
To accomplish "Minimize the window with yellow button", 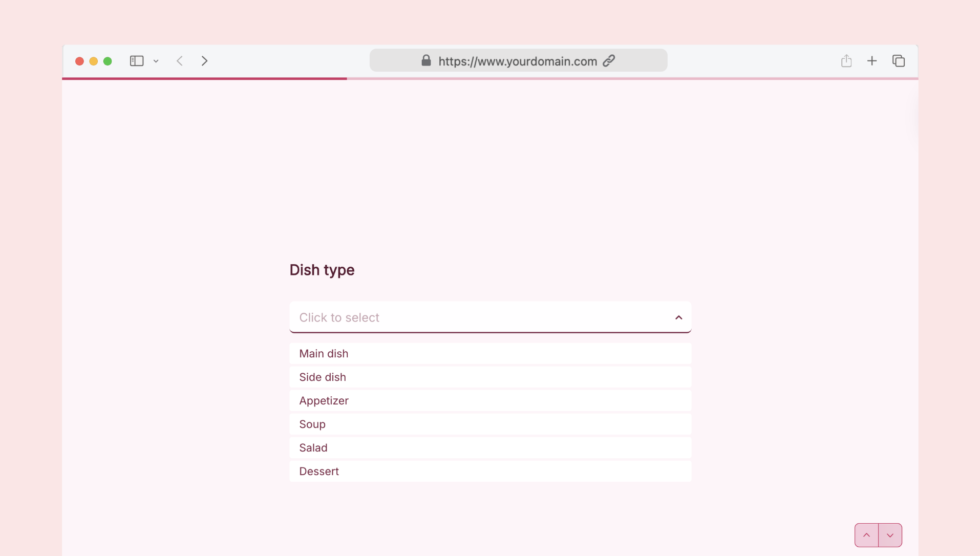I will (x=93, y=61).
